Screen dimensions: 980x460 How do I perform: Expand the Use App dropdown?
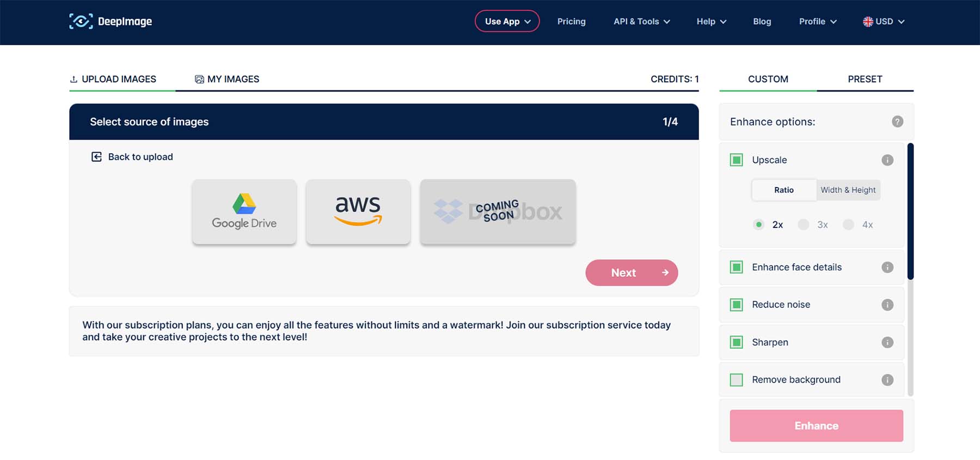[507, 21]
